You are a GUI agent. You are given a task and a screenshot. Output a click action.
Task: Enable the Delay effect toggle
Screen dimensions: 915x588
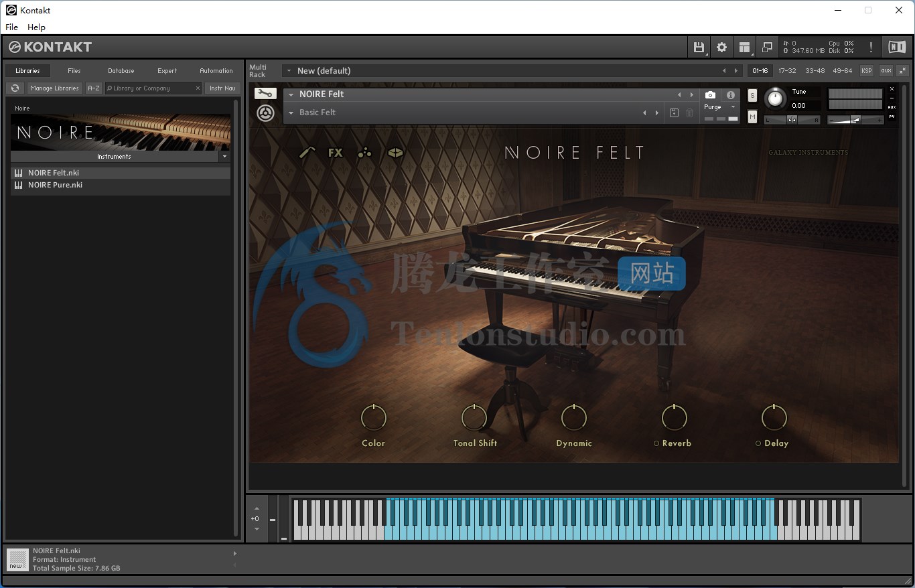(x=758, y=443)
